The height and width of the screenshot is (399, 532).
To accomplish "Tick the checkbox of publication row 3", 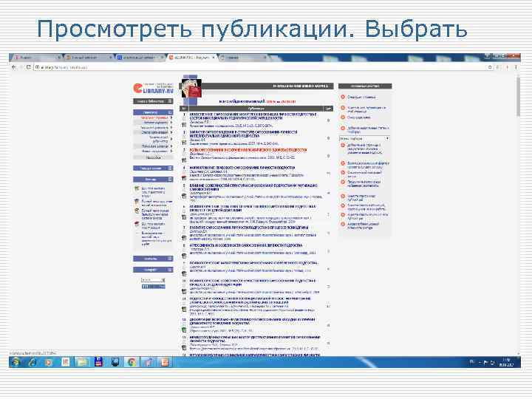I will click(184, 154).
